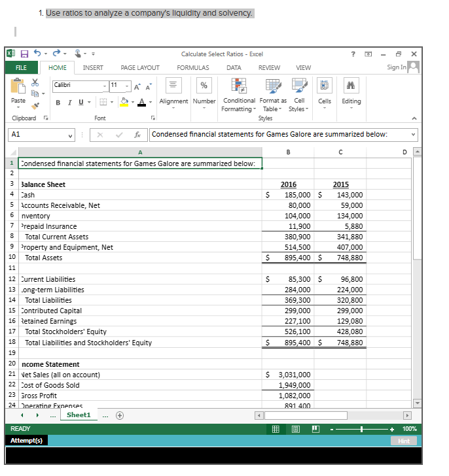The width and height of the screenshot is (449, 476).
Task: Switch to the DATA tab
Action: click(234, 68)
